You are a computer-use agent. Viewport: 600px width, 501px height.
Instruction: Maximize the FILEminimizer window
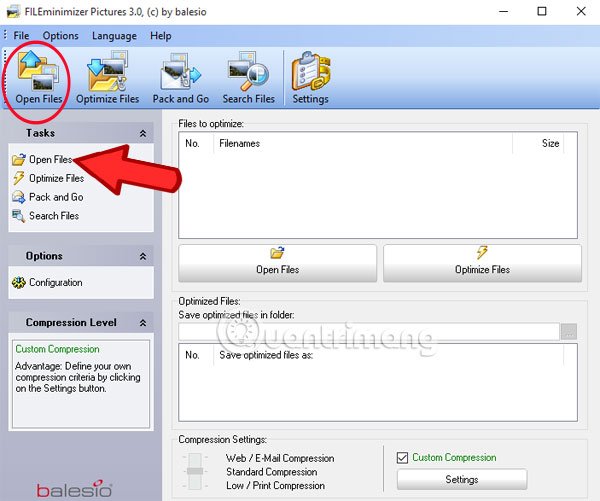[541, 11]
